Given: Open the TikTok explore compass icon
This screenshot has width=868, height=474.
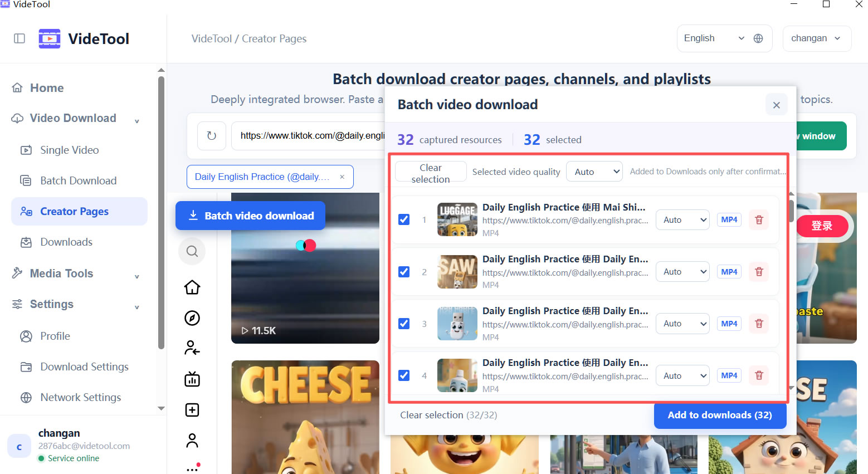Looking at the screenshot, I should coord(192,318).
